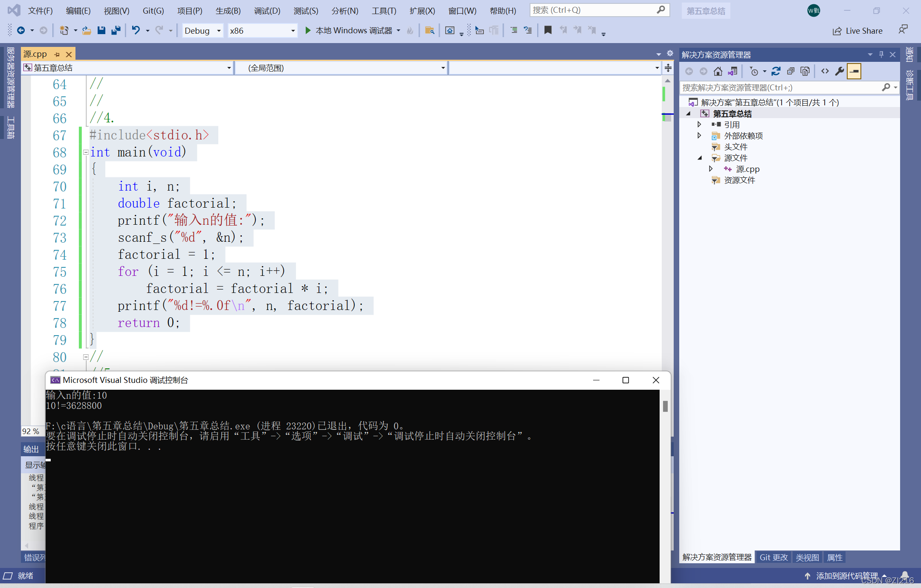
Task: Close the 源.cpp editor tab
Action: [69, 55]
